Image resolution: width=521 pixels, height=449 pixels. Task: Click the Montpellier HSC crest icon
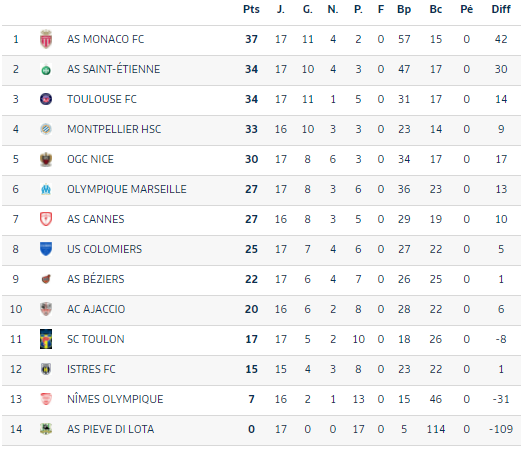[46, 129]
